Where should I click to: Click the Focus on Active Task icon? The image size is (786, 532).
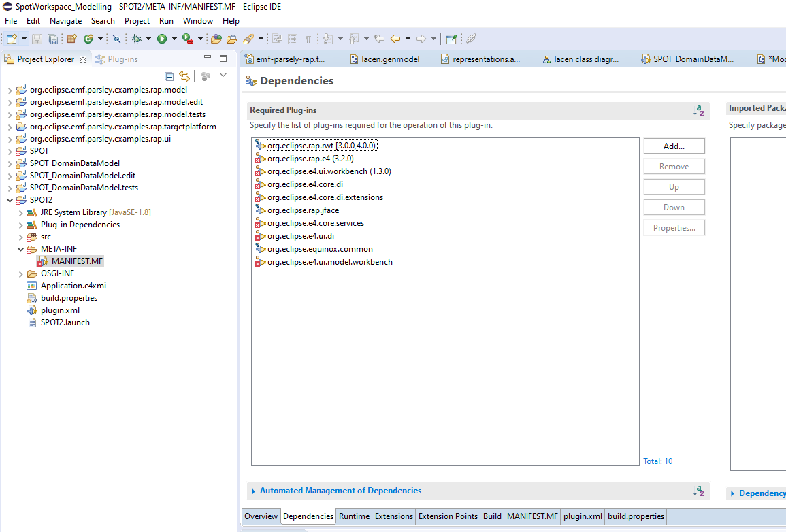206,76
